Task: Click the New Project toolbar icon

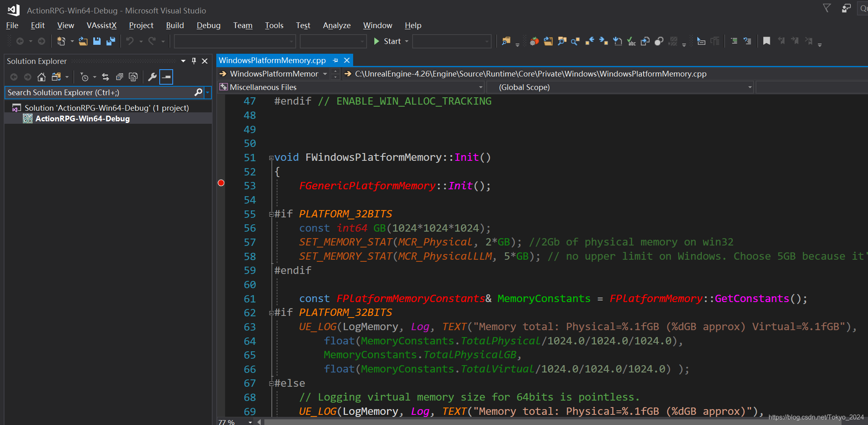Action: pyautogui.click(x=61, y=41)
